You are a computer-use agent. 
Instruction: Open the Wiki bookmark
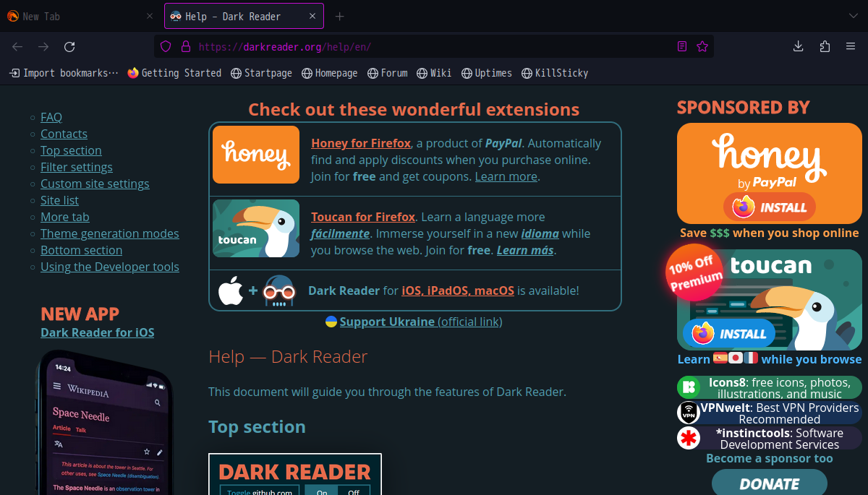point(434,73)
